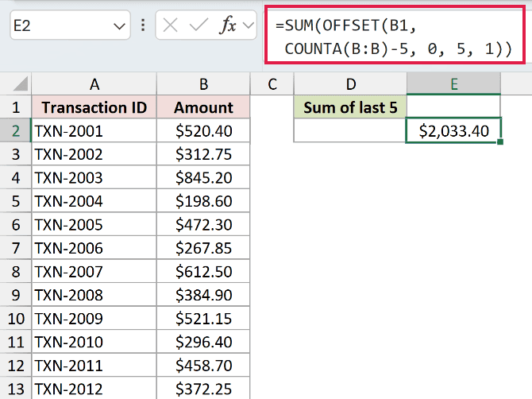Click the formula bar vertical dots handle
This screenshot has width=532, height=399.
click(143, 25)
